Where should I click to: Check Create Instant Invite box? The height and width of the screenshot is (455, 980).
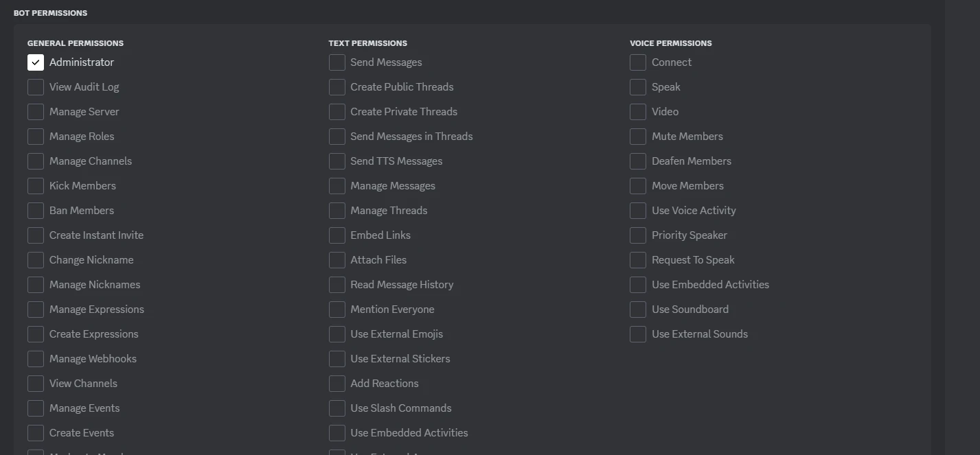(x=36, y=235)
